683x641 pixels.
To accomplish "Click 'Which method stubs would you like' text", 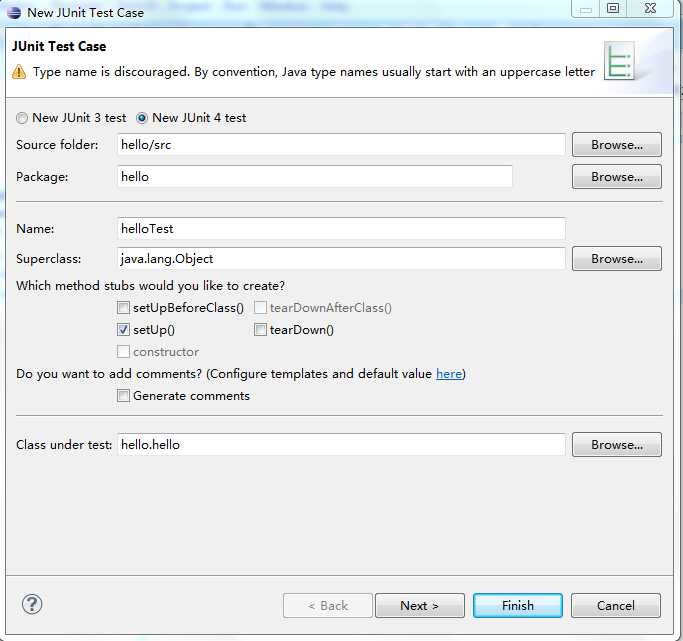I will 150,286.
